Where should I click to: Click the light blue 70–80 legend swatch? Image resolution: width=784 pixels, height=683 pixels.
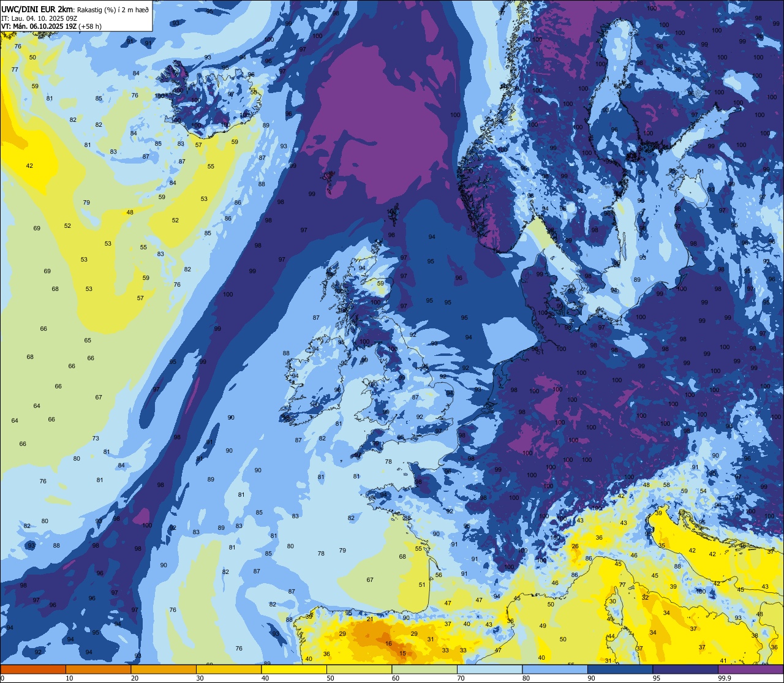point(489,669)
